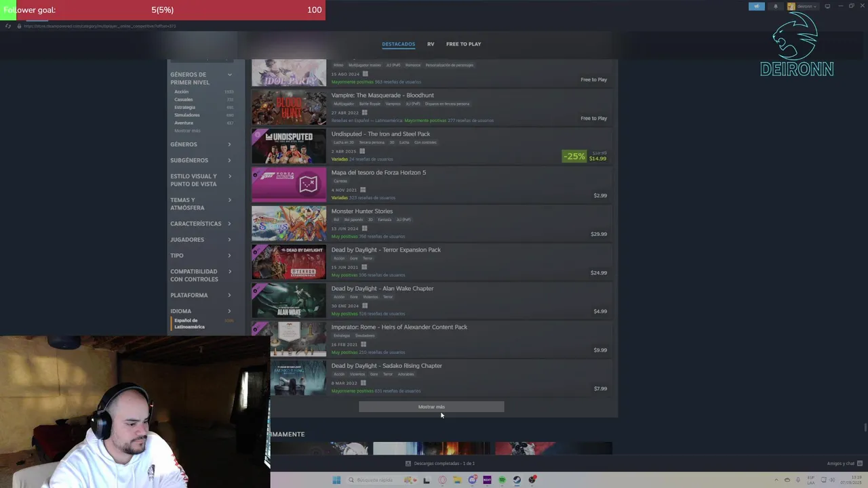Expand the Subgéneros filter section
The height and width of the screenshot is (488, 868).
201,161
